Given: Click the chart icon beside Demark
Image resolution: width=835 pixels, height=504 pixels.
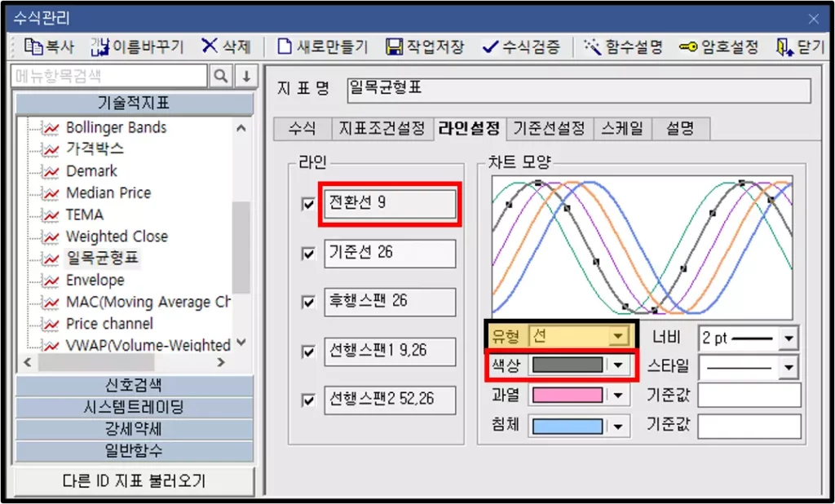Looking at the screenshot, I should coord(51,172).
